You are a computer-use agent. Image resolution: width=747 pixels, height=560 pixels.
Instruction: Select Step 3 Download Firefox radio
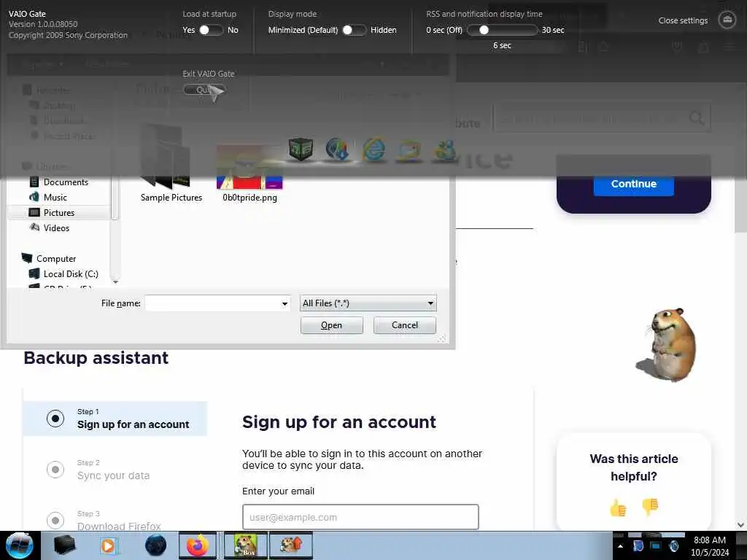tap(55, 520)
